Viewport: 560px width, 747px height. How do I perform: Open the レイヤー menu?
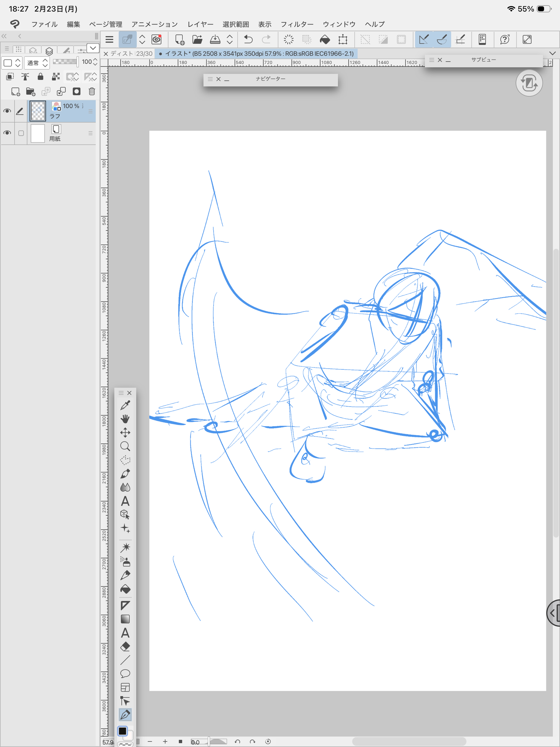pyautogui.click(x=200, y=24)
